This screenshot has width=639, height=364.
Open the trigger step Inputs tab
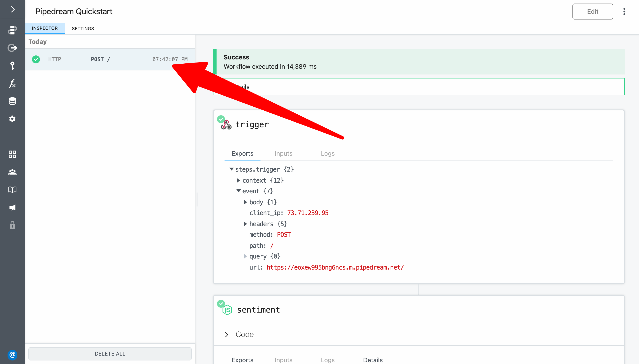[283, 153]
